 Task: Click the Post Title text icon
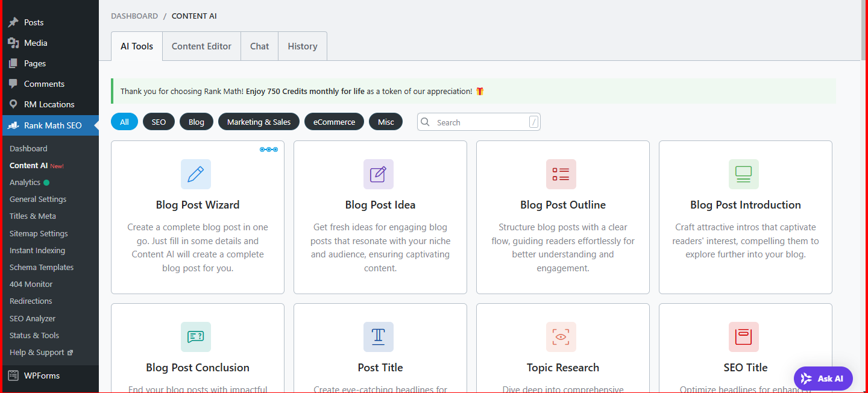379,337
